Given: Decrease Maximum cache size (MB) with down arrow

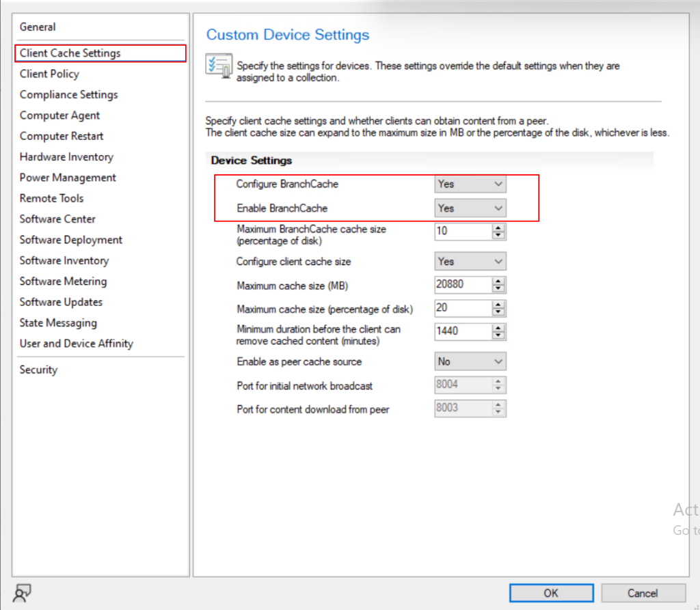Looking at the screenshot, I should 499,289.
